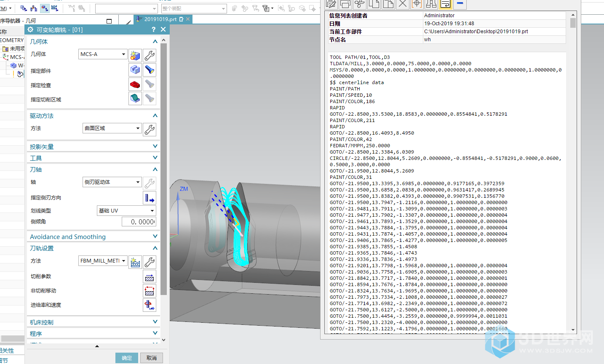Edit FBM_MILL_METI method with its wrench icon
The width and height of the screenshot is (604, 364).
[x=150, y=262]
